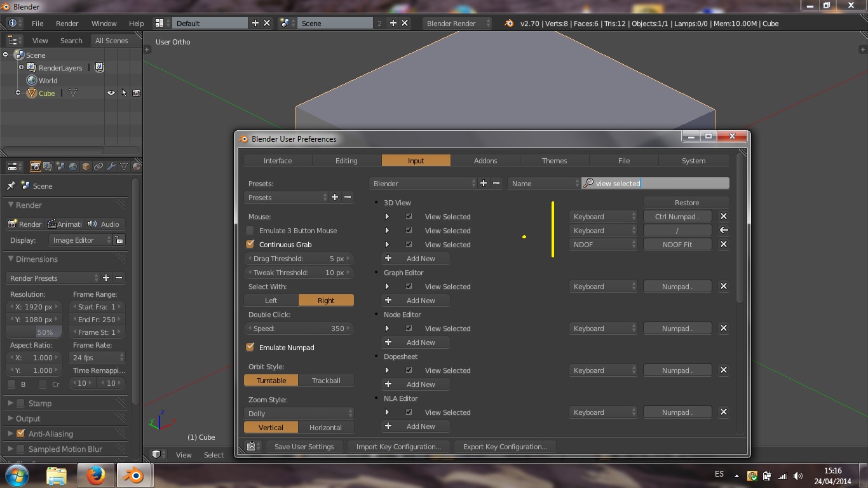Click the resolution percentage 50% slider

pos(34,332)
